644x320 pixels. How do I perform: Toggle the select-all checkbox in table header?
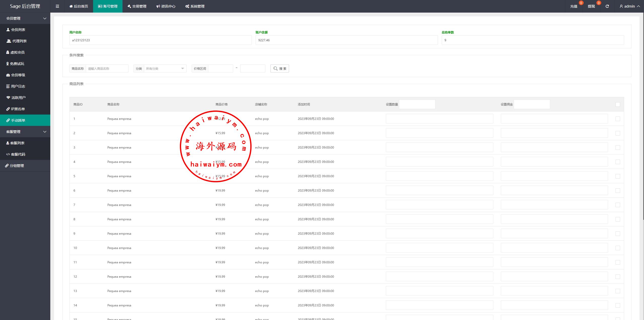618,104
